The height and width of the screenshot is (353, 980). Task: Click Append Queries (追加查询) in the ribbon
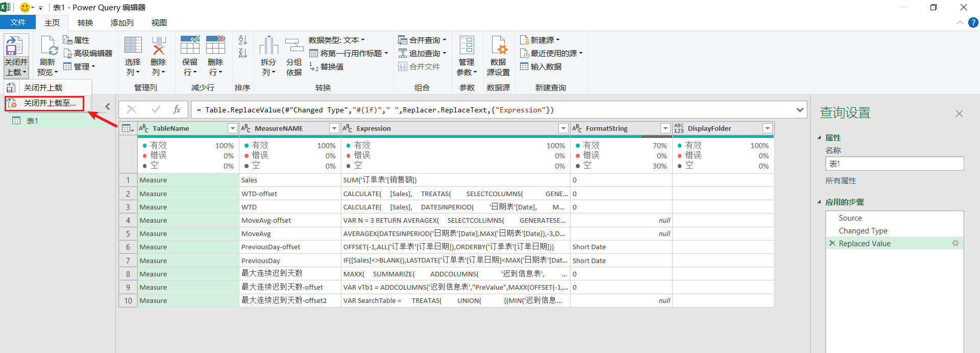click(x=422, y=53)
